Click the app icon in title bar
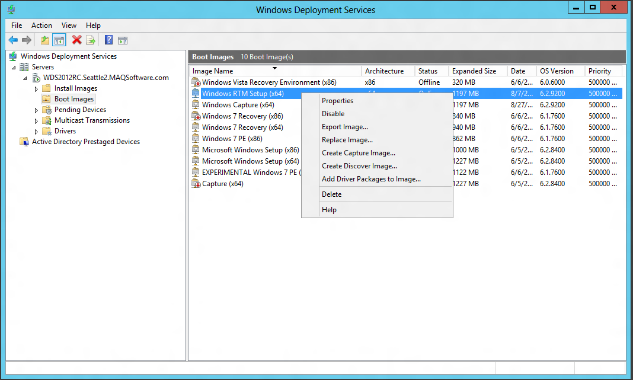Viewport: 633px width, 380px height. (x=11, y=9)
